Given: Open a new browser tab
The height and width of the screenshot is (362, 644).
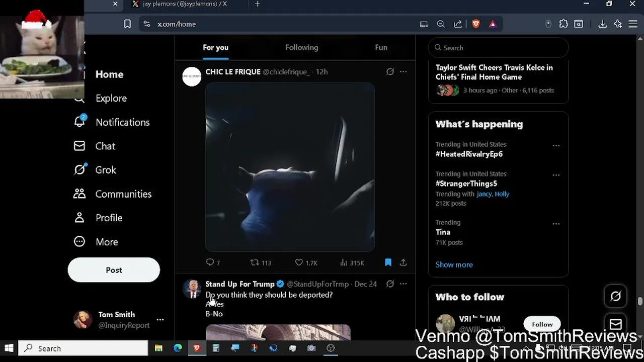Looking at the screenshot, I should (257, 4).
